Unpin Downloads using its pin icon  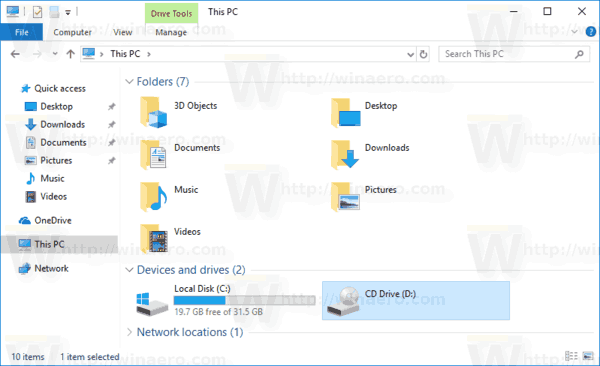tap(111, 125)
